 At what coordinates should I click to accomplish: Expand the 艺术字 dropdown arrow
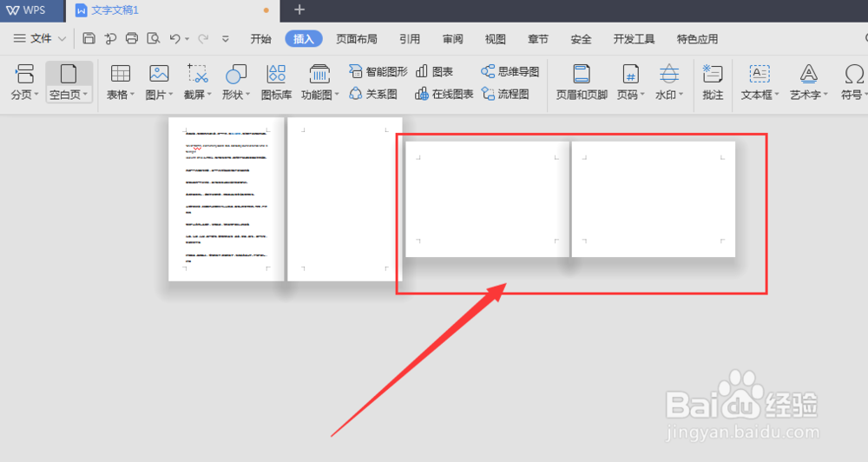[825, 94]
